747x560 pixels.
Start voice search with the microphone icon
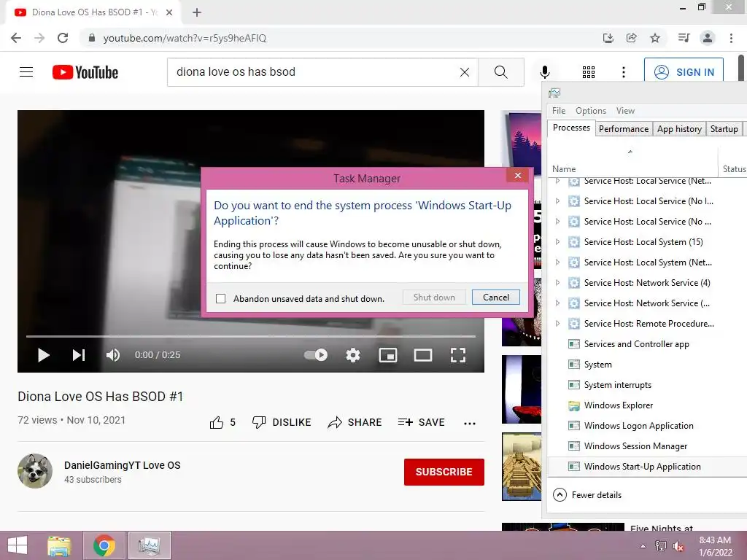[x=545, y=72]
